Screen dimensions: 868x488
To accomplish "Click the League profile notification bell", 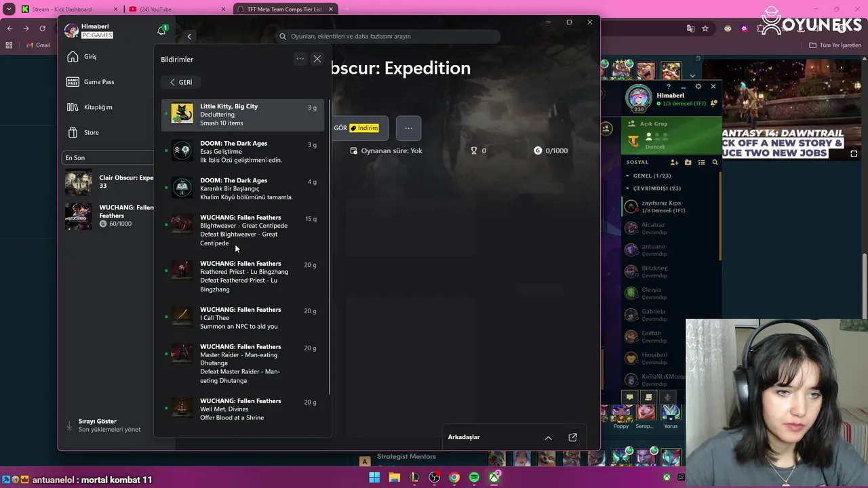I will [x=713, y=104].
